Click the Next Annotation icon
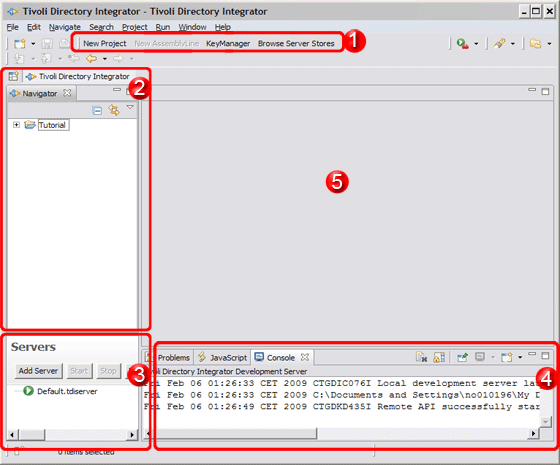560x465 pixels. pyautogui.click(x=19, y=58)
